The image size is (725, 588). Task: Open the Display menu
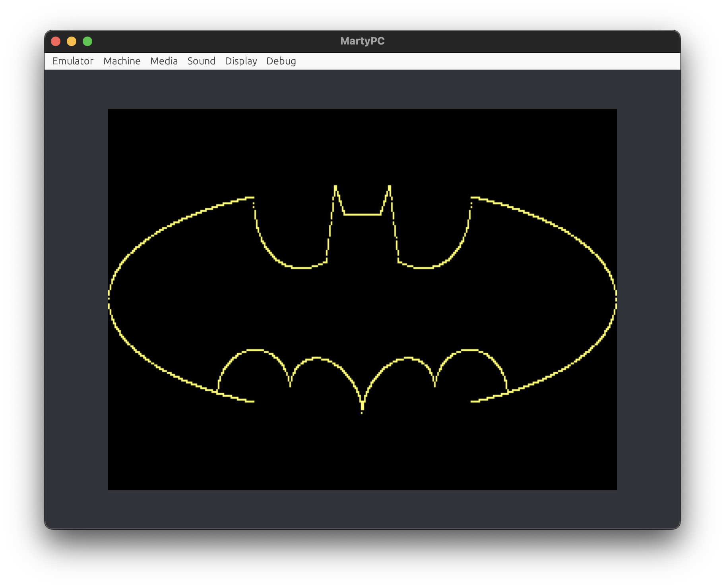click(x=241, y=61)
